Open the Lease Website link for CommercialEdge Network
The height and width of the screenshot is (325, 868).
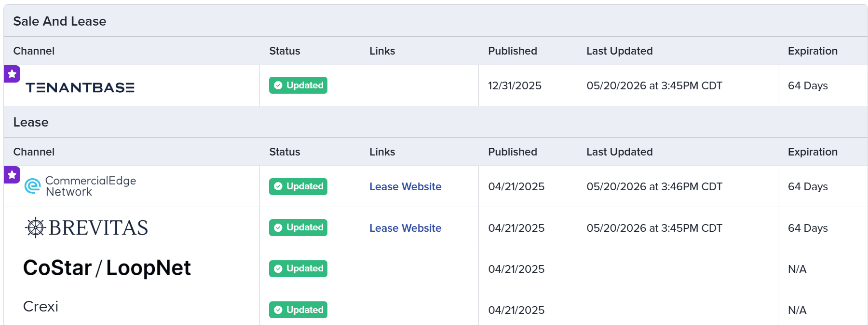point(406,186)
